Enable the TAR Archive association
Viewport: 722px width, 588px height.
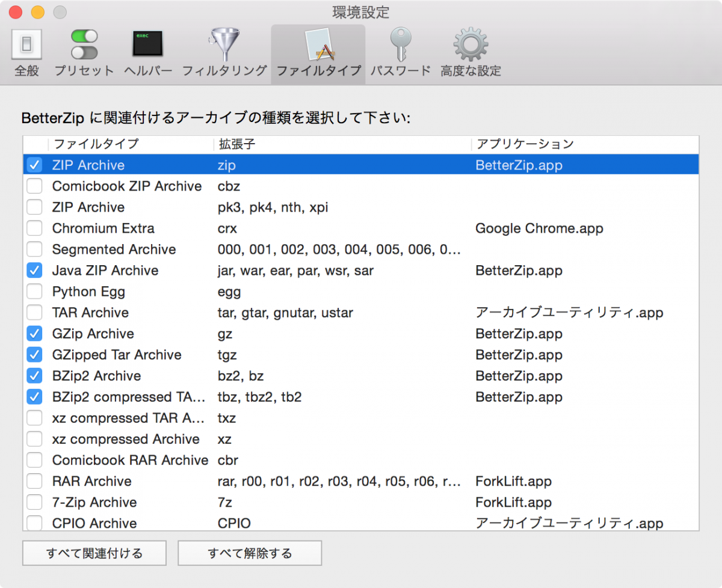point(34,313)
